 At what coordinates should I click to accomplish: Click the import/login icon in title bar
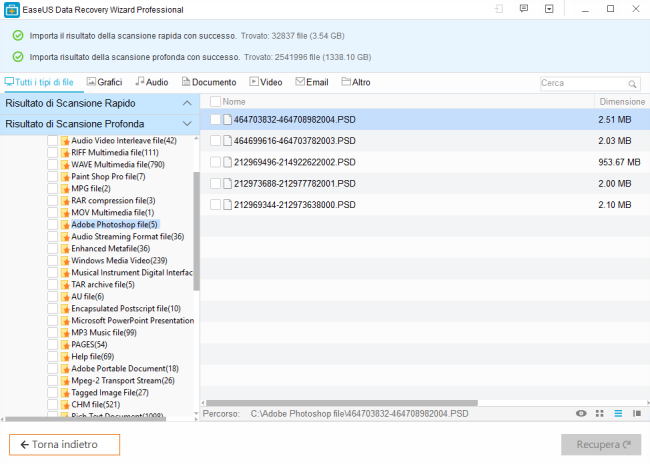(x=498, y=9)
